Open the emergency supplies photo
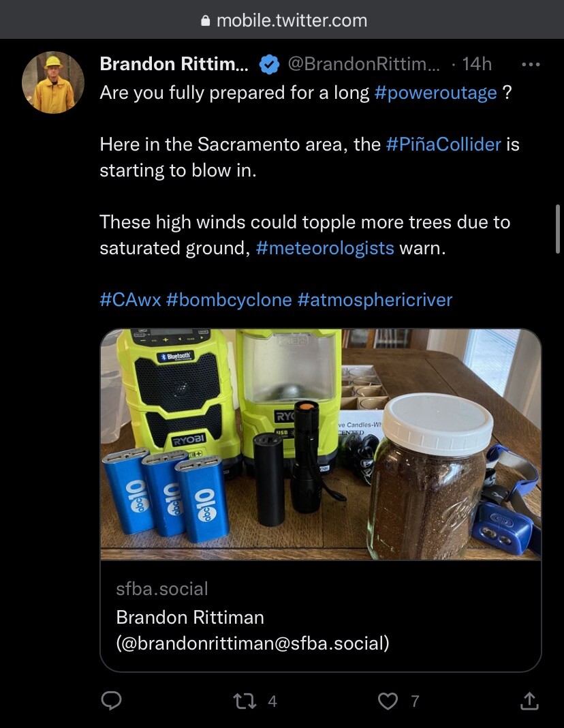The height and width of the screenshot is (728, 564). tap(320, 444)
